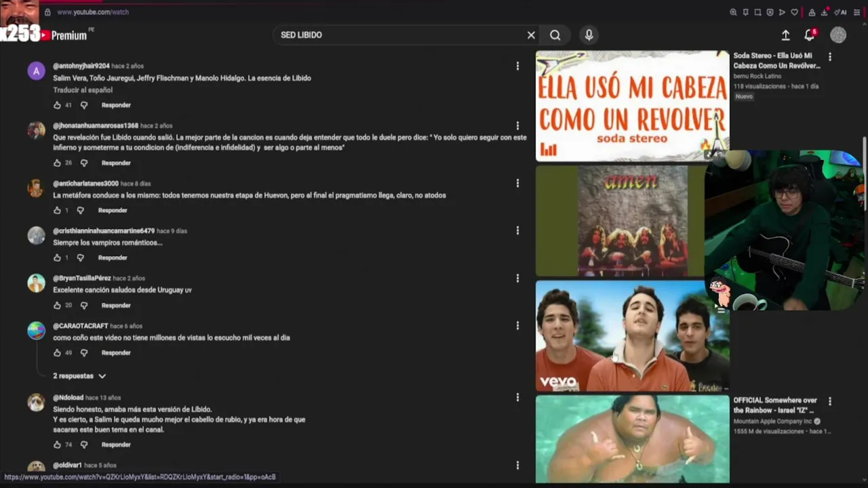Play the Amen album cover thumbnail
868x488 pixels.
click(620, 221)
